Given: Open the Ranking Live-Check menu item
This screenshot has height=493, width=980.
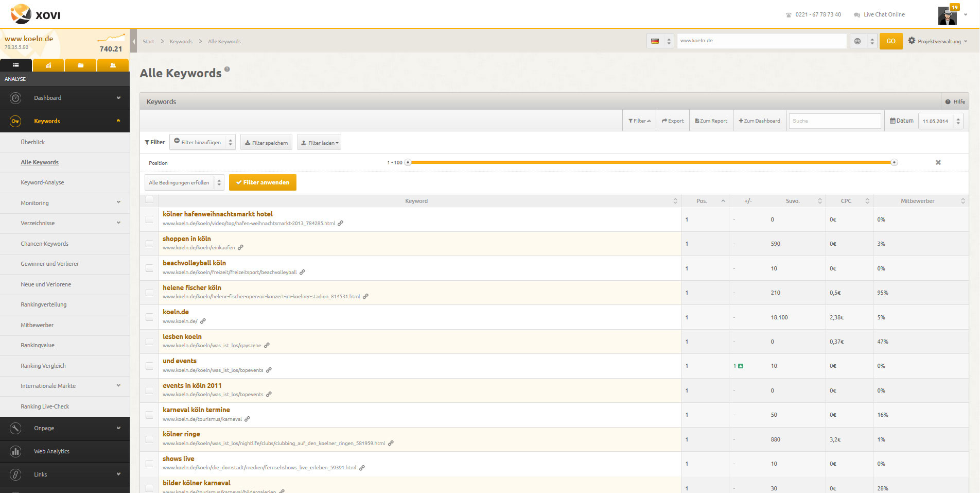Looking at the screenshot, I should point(45,406).
